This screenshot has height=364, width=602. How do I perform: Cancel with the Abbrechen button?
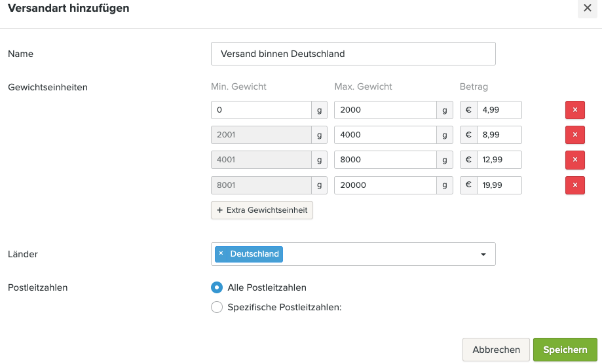tap(496, 350)
